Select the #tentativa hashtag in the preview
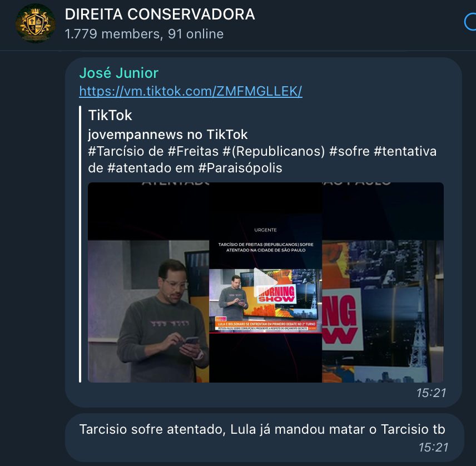This screenshot has width=476, height=466. pos(405,151)
